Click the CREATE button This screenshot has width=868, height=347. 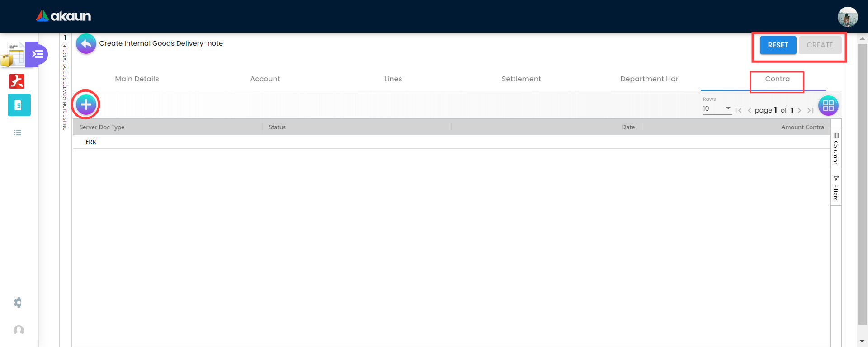pos(820,45)
